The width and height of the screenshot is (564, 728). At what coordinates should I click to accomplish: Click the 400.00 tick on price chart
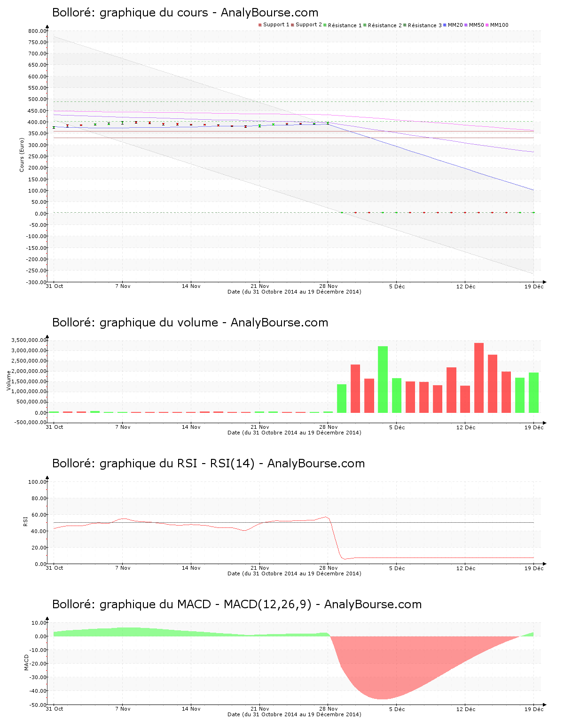(x=37, y=122)
